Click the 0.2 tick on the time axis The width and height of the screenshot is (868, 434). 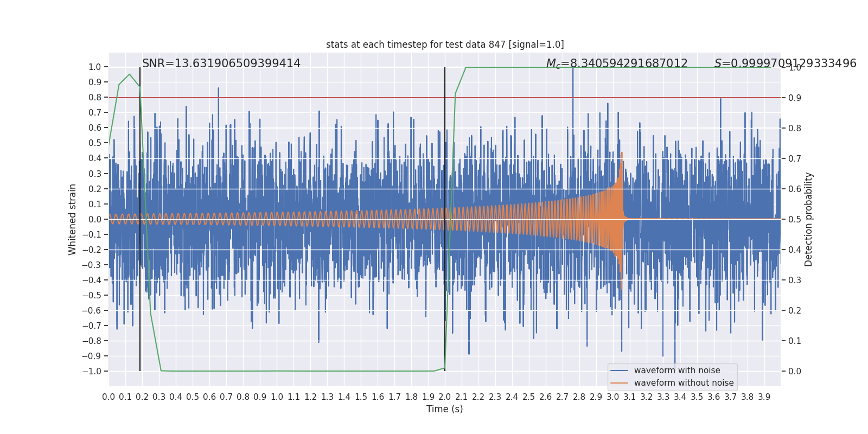142,397
